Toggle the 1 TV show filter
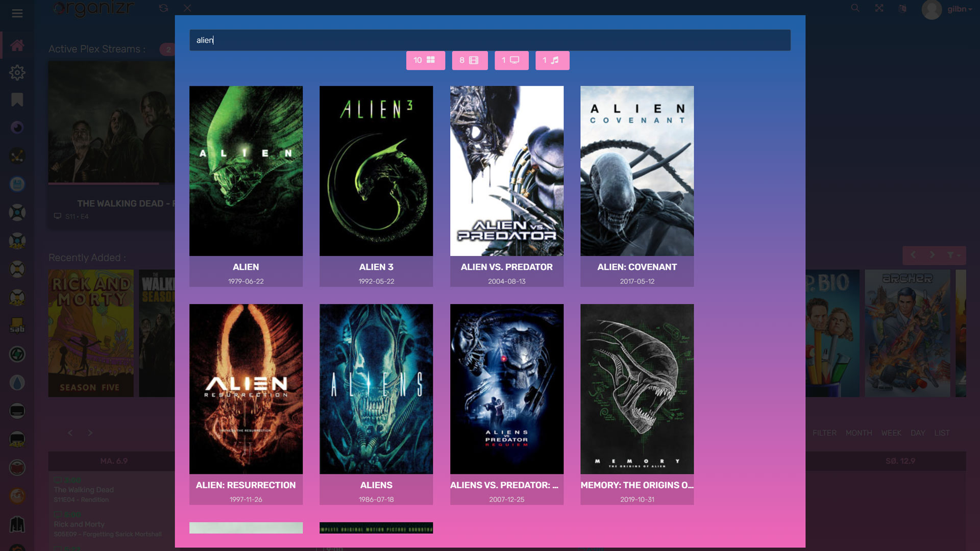Viewport: 980px width, 551px height. coord(511,60)
